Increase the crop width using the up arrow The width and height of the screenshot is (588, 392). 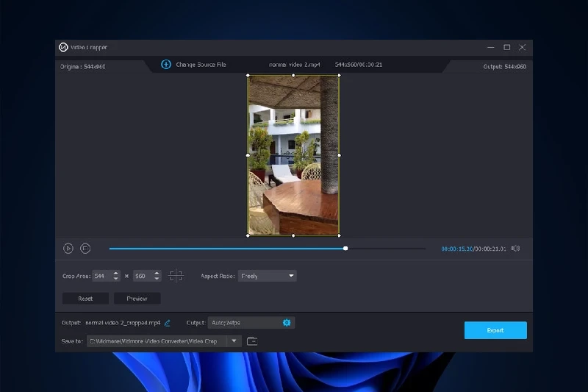pos(116,274)
